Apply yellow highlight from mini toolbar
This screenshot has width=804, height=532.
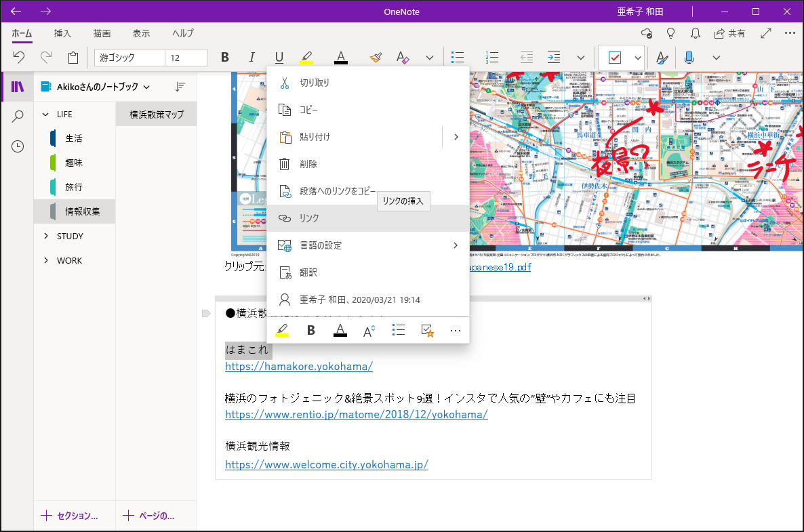tap(281, 330)
